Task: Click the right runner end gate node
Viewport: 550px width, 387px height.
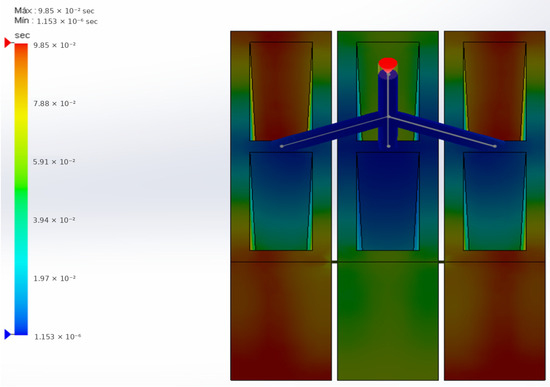Action: coord(495,146)
